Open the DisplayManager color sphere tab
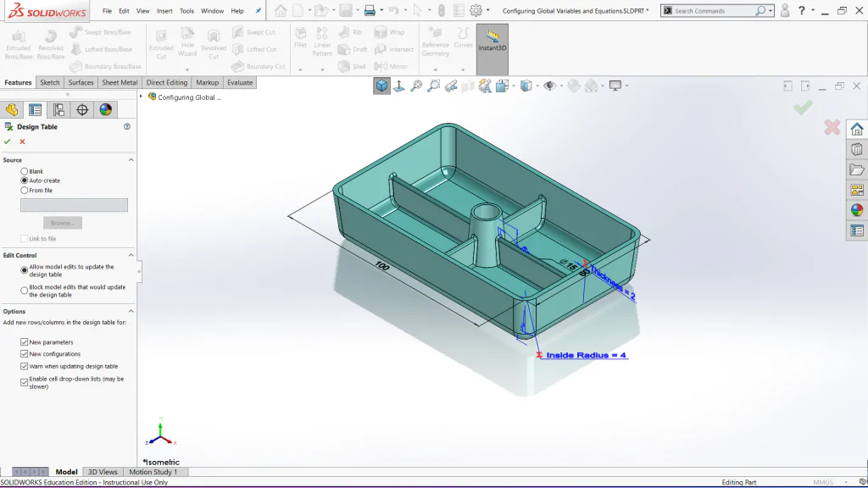868x488 pixels. (x=106, y=109)
